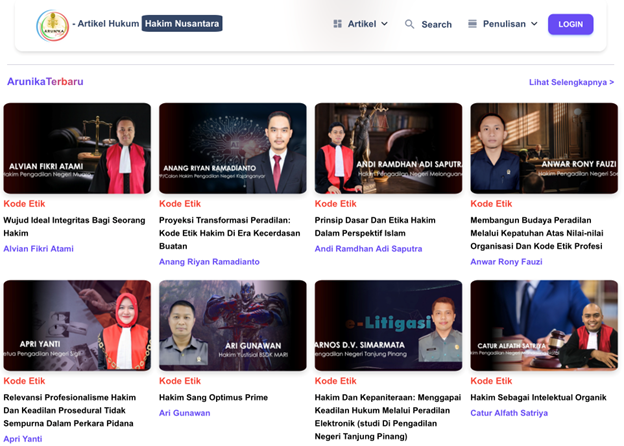Click Kode Etik tag above Catur Alfath article
This screenshot has height=446, width=624.
click(x=491, y=381)
